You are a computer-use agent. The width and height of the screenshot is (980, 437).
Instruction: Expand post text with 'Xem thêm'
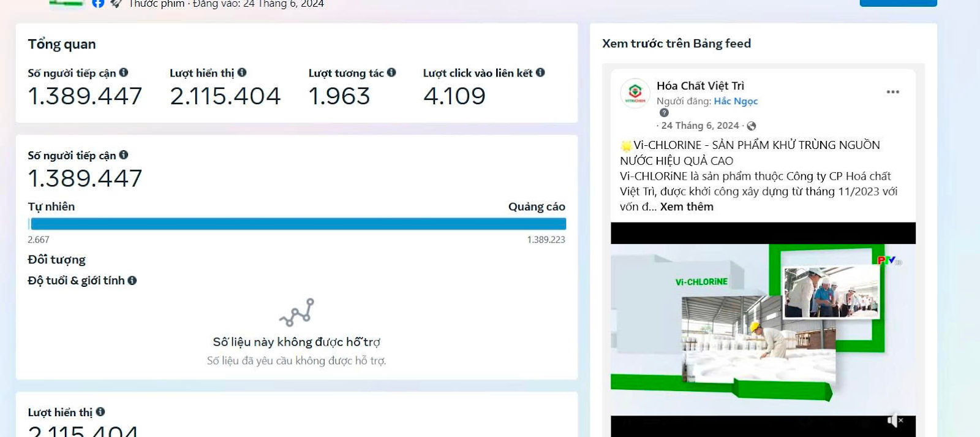point(687,207)
